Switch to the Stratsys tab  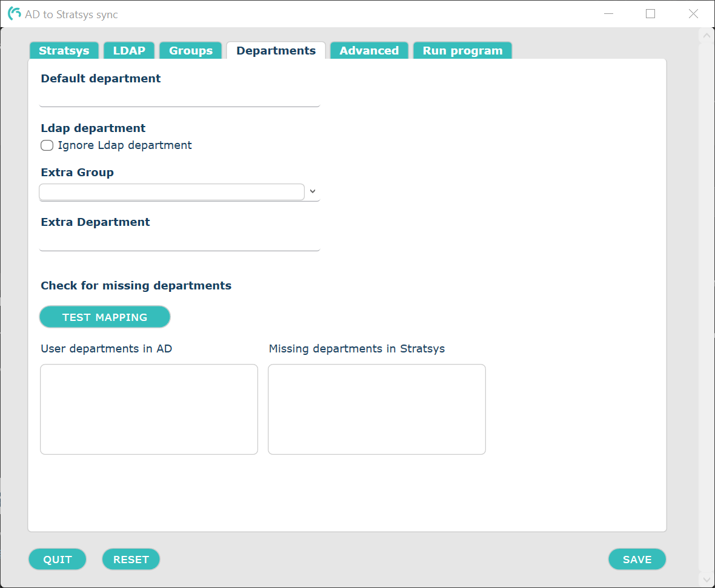click(64, 51)
